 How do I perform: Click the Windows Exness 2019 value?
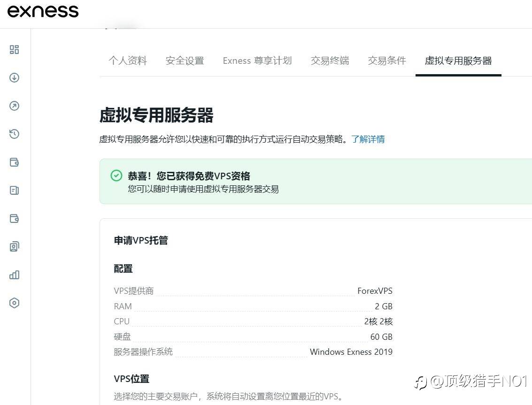(351, 352)
